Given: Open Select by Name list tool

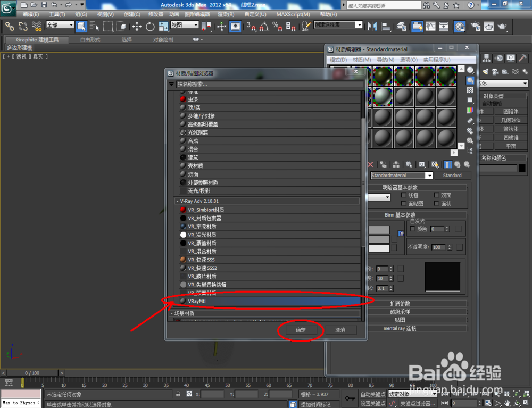Looking at the screenshot, I should 94,26.
